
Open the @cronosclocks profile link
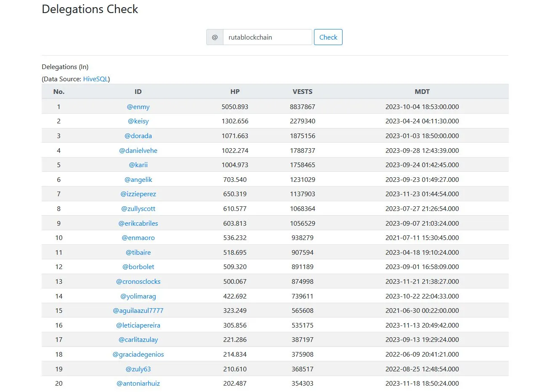138,281
